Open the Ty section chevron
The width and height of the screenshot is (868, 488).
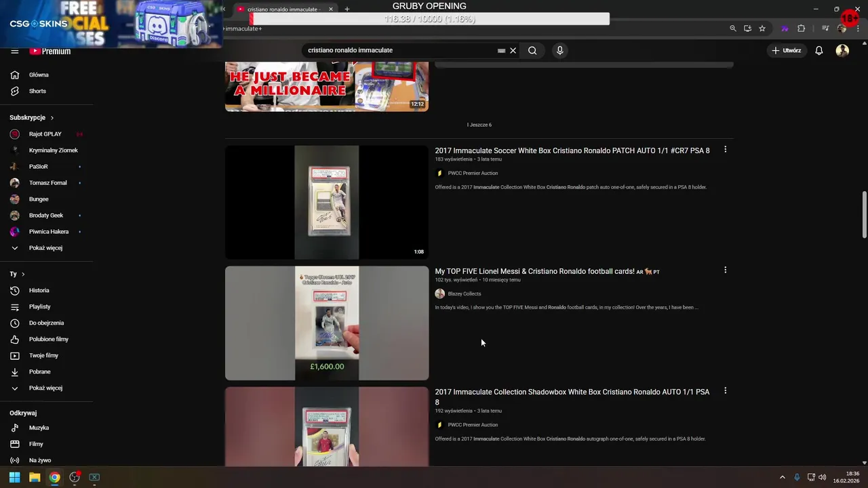pos(23,274)
